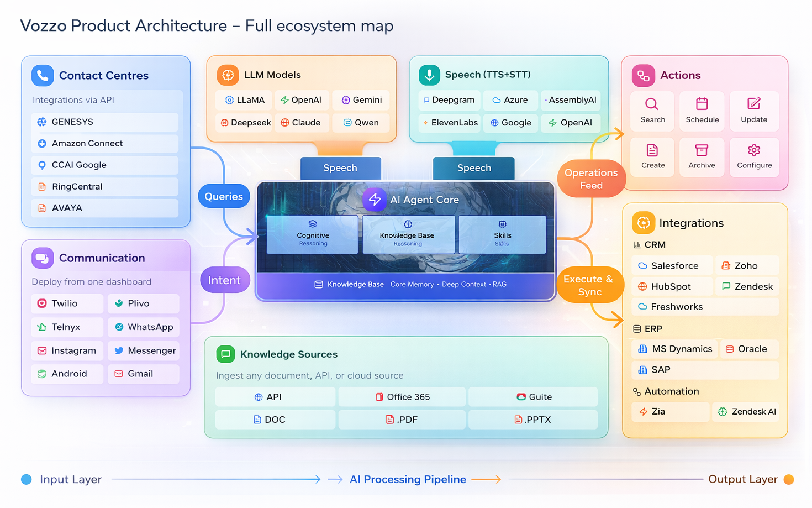Click the Salesforce cloud icon
The image size is (812, 508).
point(642,266)
